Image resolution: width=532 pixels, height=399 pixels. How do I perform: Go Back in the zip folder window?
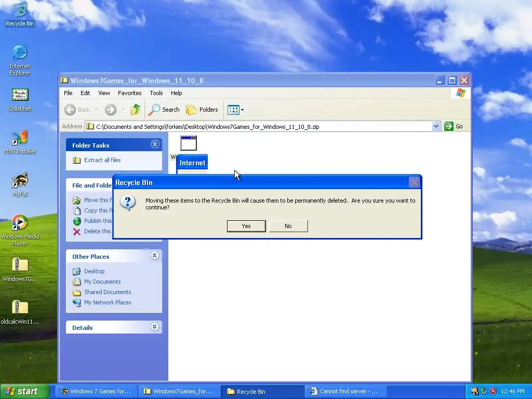pyautogui.click(x=78, y=110)
